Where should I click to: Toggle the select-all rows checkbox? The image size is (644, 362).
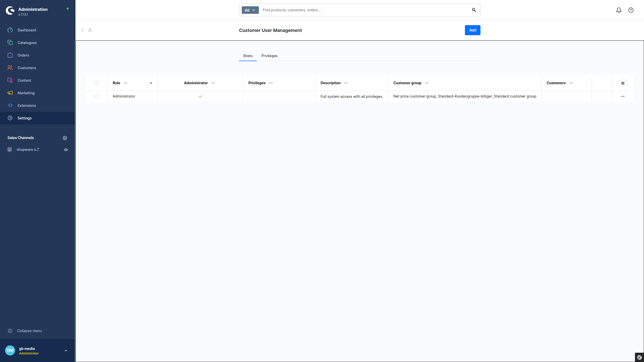pos(97,83)
